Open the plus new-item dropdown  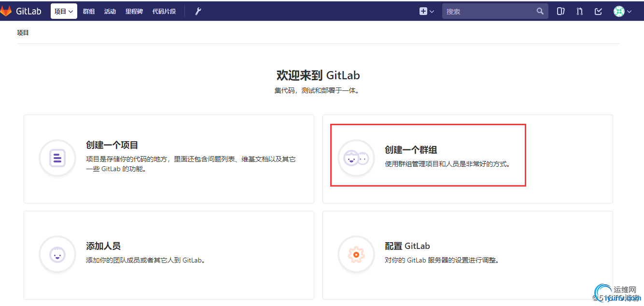click(427, 11)
